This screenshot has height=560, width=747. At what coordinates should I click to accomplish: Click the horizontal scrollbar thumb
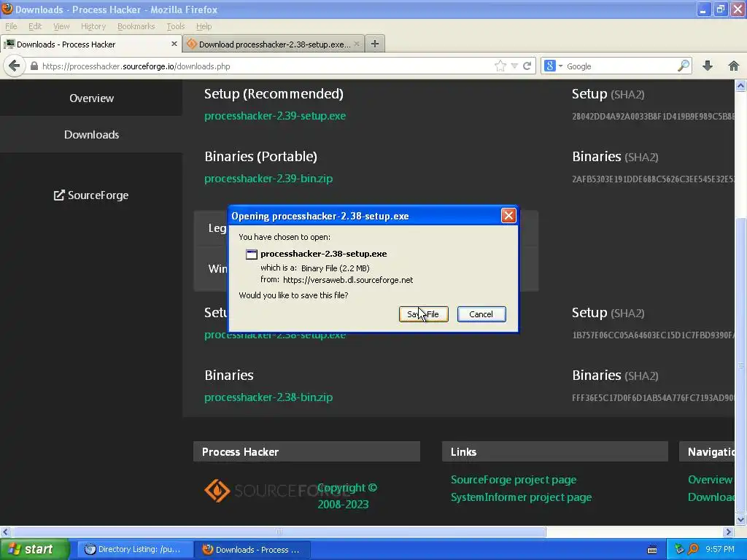pyautogui.click(x=279, y=532)
